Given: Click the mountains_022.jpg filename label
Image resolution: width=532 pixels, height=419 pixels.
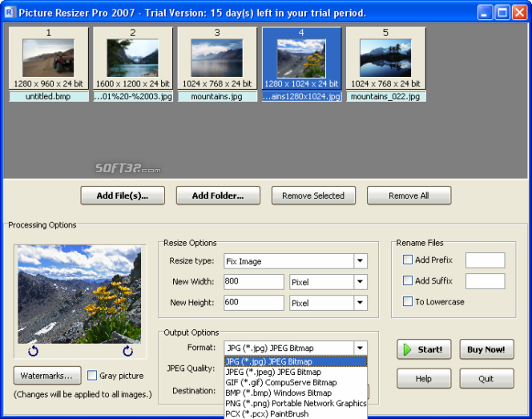Looking at the screenshot, I should click(385, 96).
